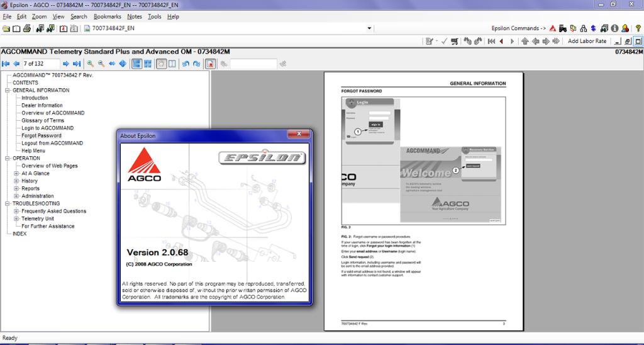Screen dimensions: 644x345
Task: Open the View menu
Action: 58,17
